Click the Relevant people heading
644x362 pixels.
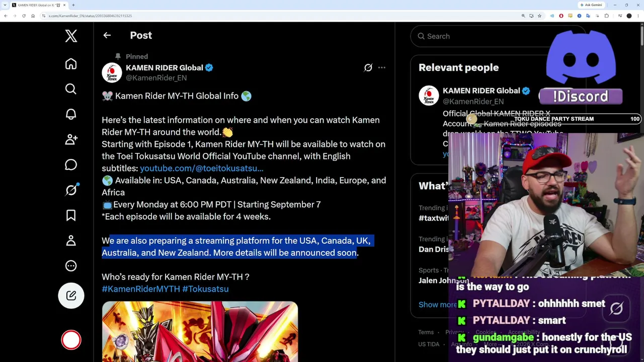[458, 67]
